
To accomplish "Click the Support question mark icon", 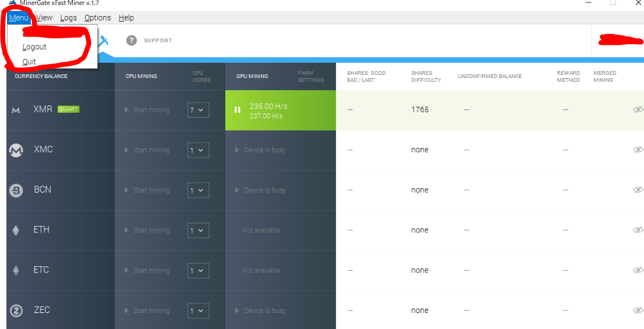I will (x=131, y=40).
